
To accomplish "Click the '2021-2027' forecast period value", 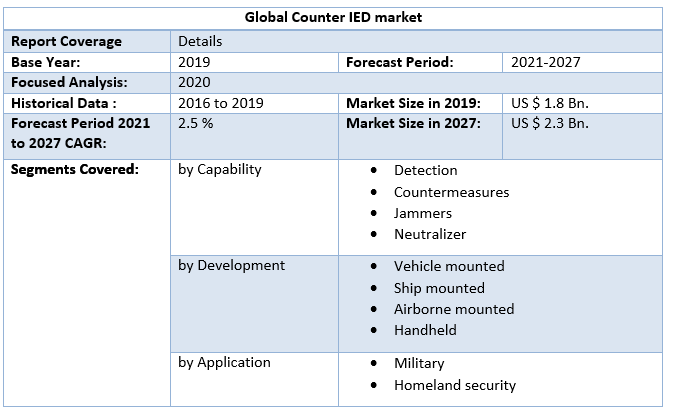I will (545, 62).
